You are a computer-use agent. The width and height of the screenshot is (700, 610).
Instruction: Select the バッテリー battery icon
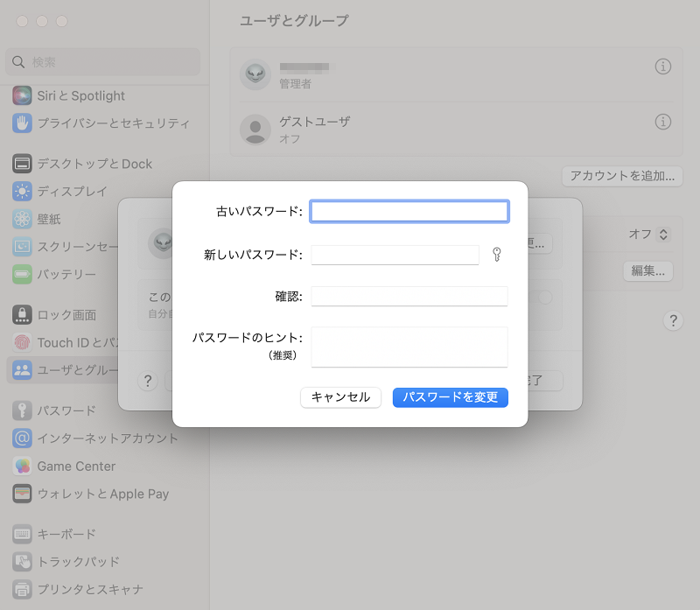point(22,274)
